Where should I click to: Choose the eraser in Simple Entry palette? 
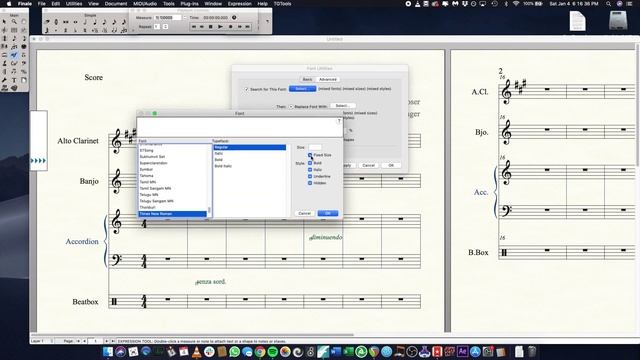click(47, 22)
